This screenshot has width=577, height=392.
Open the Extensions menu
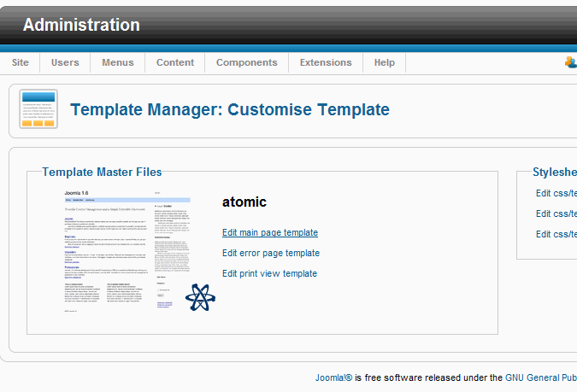pyautogui.click(x=326, y=62)
